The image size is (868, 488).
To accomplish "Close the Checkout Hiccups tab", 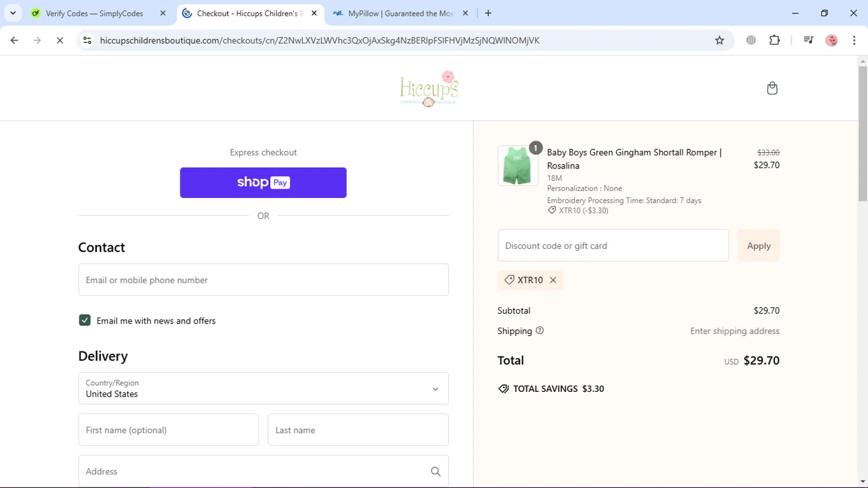I will tap(314, 13).
